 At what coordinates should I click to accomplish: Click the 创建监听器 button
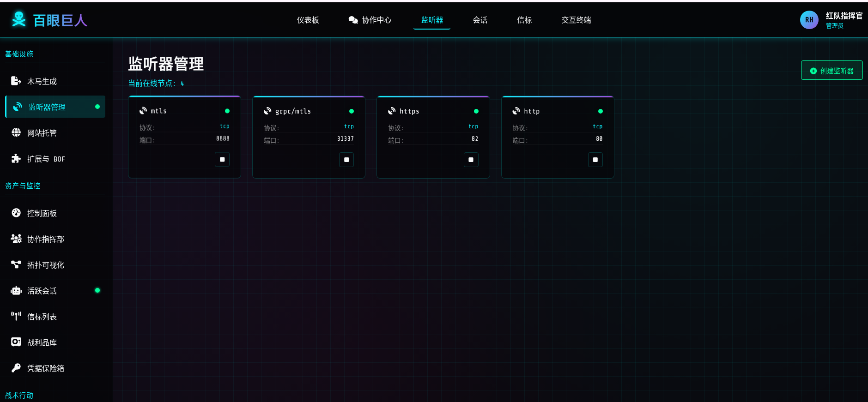832,71
